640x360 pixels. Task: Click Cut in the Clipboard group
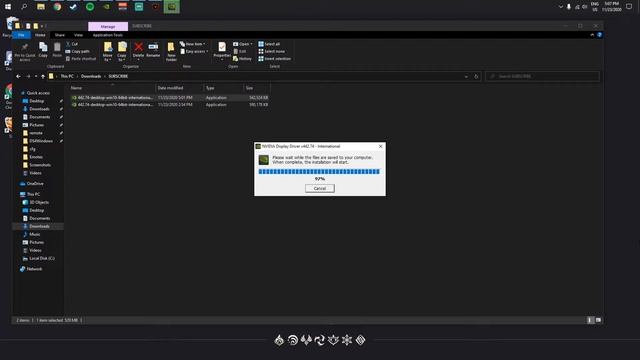tap(72, 44)
